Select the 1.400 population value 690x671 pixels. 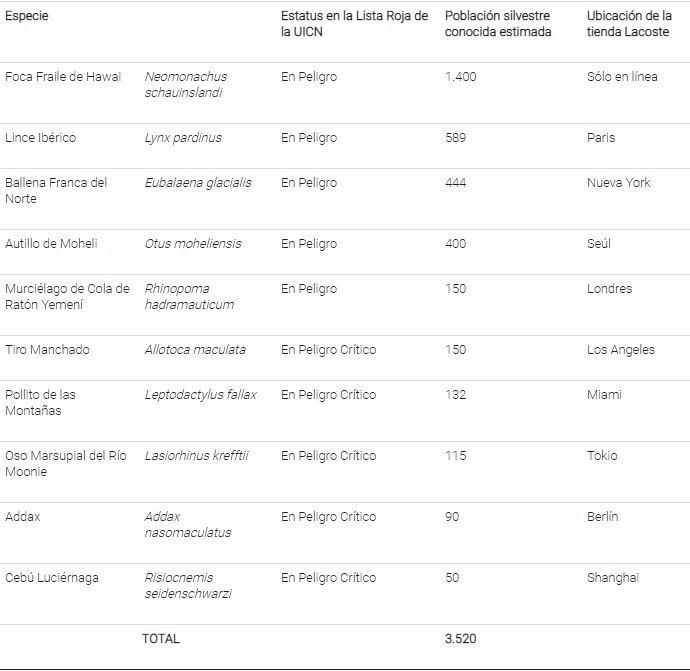[460, 77]
